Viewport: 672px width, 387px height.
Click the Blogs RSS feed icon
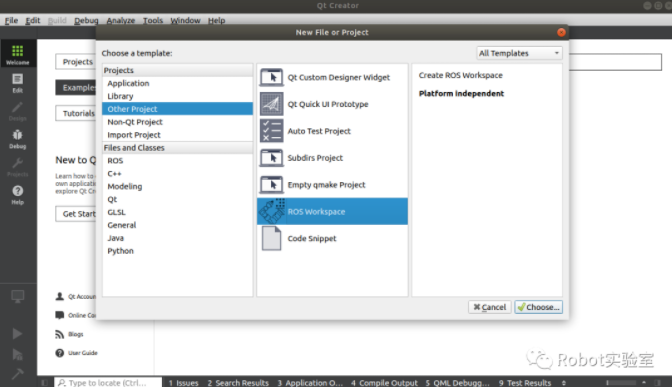[60, 334]
